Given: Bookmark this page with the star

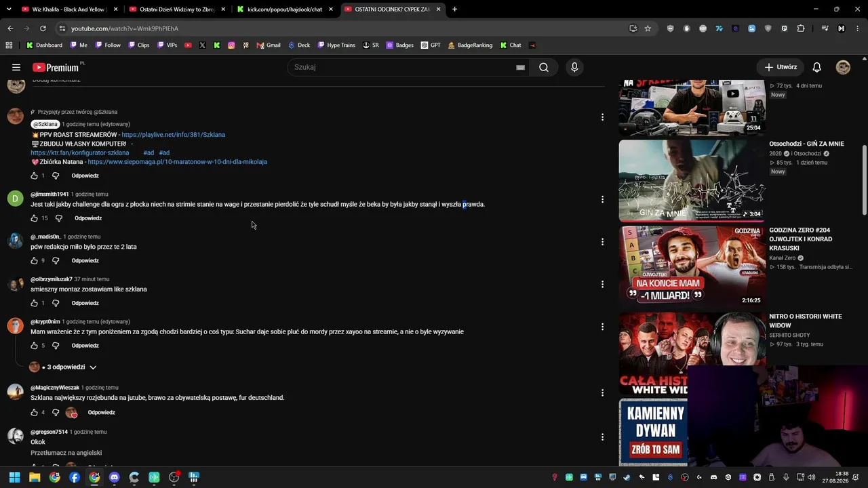Looking at the screenshot, I should pos(648,28).
